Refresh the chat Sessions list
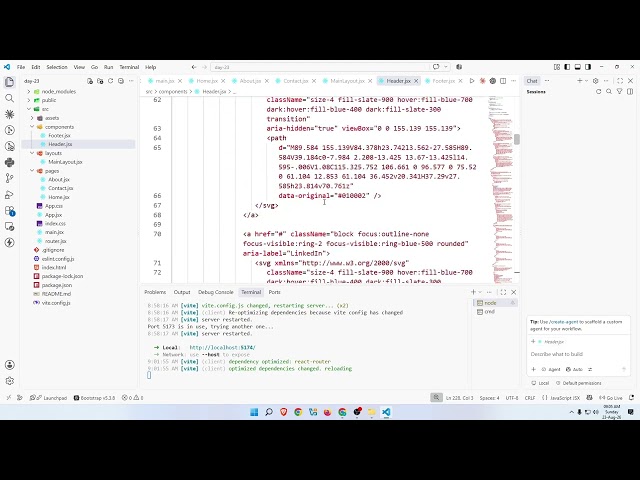This screenshot has width=640, height=480. pyautogui.click(x=599, y=91)
